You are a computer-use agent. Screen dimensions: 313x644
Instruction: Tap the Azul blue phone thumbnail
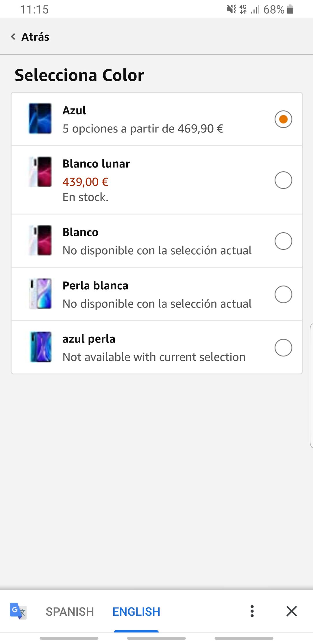click(40, 119)
